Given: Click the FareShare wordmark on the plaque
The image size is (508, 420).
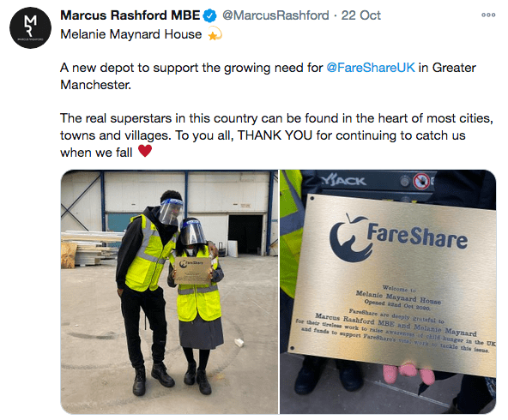Looking at the screenshot, I should (417, 237).
